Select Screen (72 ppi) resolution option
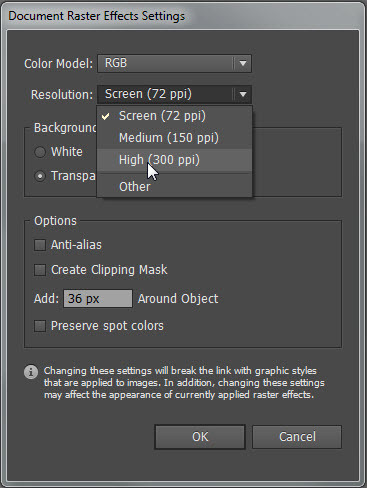367x488 pixels. (x=175, y=116)
